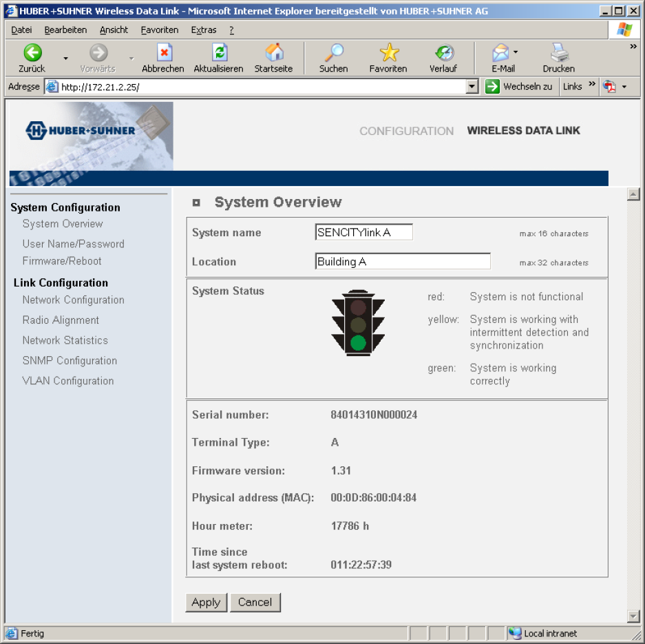The height and width of the screenshot is (644, 645).
Task: Open the Suchen search icon
Action: (x=334, y=52)
